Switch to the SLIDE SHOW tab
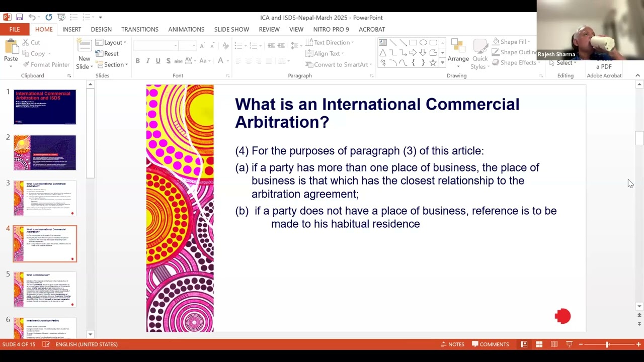The height and width of the screenshot is (362, 644). (x=231, y=29)
